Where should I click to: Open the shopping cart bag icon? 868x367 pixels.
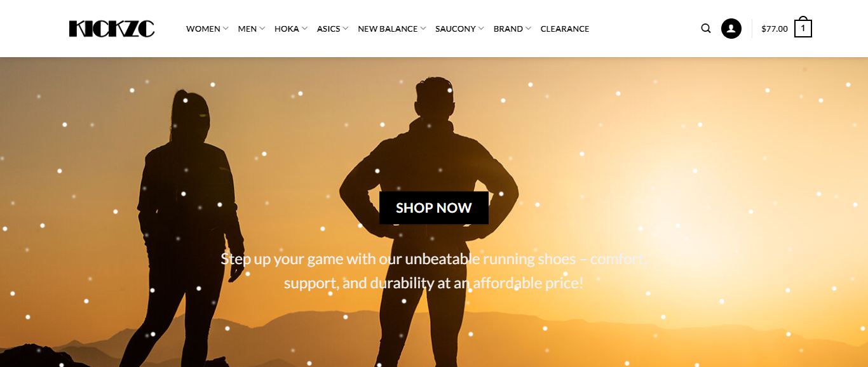803,27
